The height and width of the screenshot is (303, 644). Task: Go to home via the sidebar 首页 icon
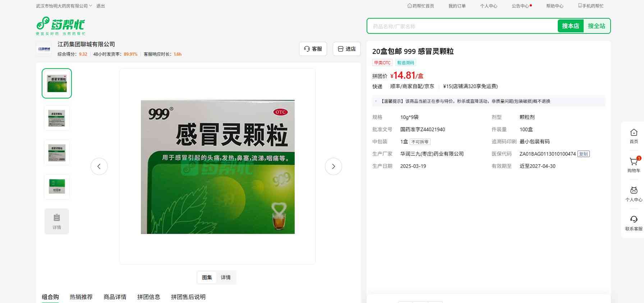634,136
